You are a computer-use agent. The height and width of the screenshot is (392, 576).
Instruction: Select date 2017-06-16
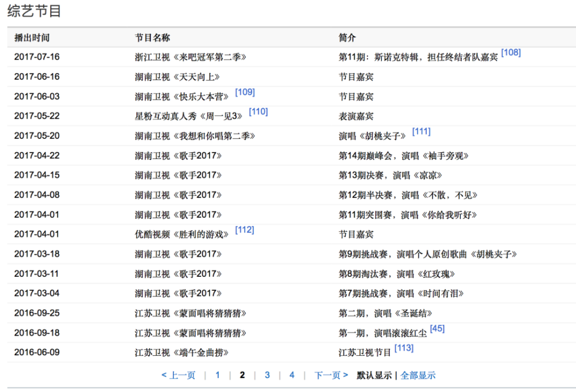[37, 77]
